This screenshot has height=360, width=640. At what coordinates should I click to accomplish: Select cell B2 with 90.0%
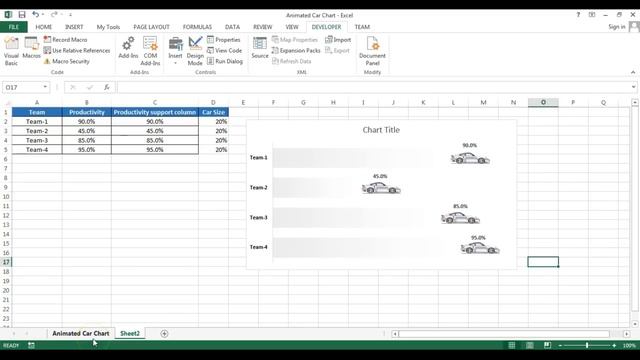[x=87, y=122]
